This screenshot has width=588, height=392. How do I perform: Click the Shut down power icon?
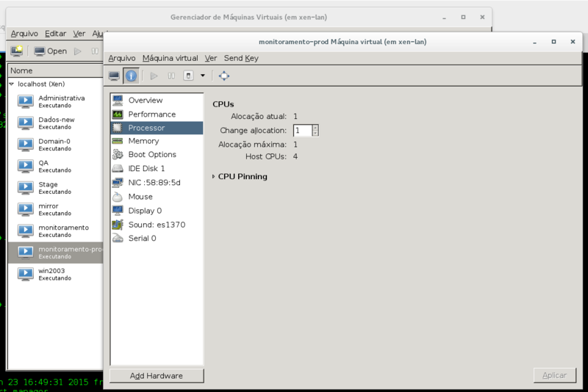point(188,76)
